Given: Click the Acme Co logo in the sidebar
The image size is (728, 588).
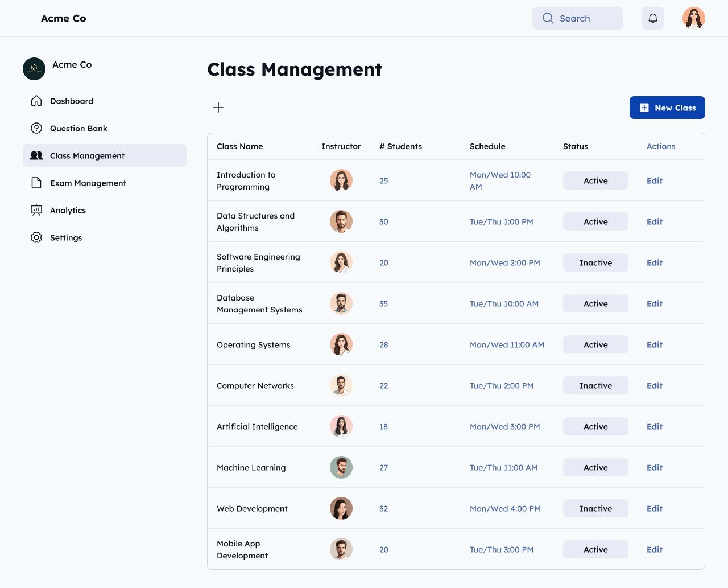Looking at the screenshot, I should (34, 68).
